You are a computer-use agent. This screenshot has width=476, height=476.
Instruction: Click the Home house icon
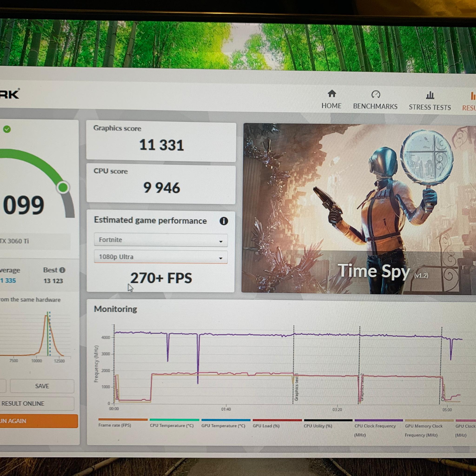click(332, 94)
